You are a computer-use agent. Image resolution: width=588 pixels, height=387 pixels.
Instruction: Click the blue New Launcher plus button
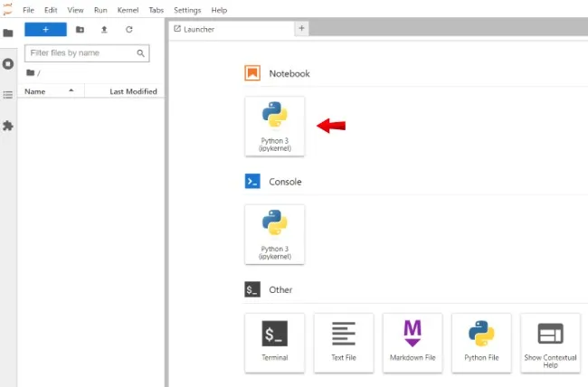pos(46,29)
